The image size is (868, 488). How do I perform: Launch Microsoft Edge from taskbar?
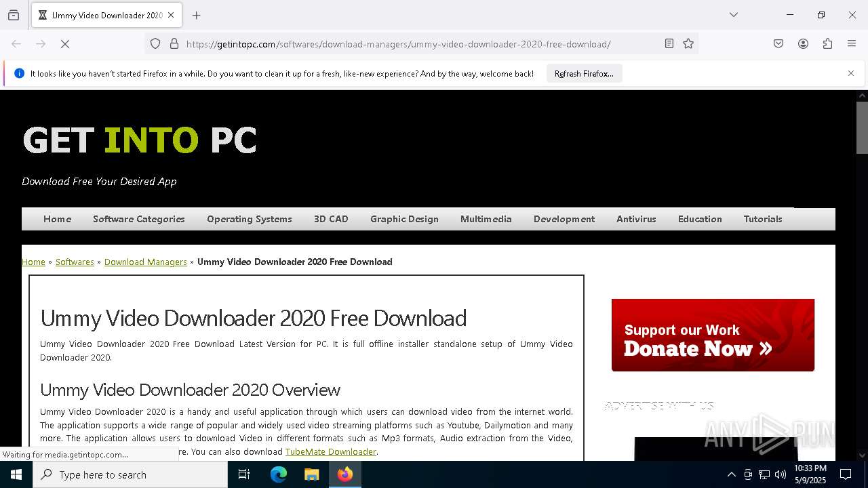[x=279, y=474]
